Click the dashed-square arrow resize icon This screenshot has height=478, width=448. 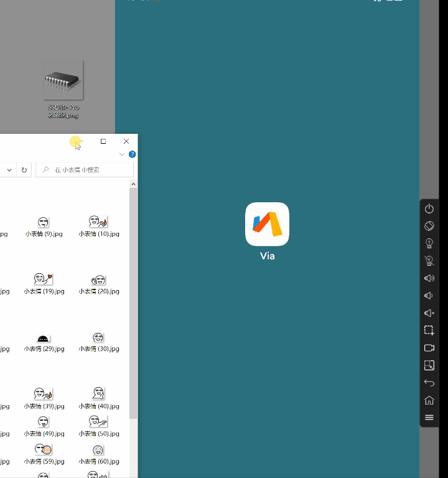point(429,365)
